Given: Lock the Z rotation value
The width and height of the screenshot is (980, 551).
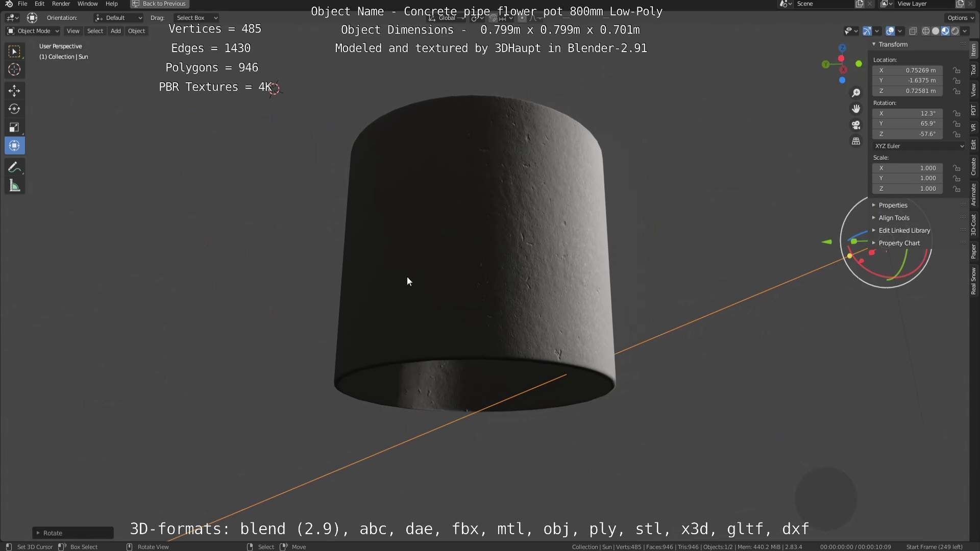Looking at the screenshot, I should point(957,134).
